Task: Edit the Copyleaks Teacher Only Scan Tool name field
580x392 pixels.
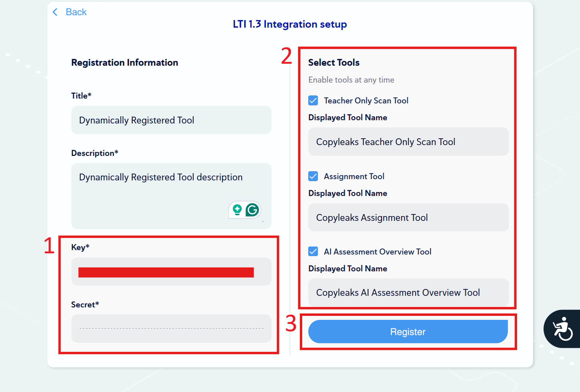Action: (x=408, y=141)
